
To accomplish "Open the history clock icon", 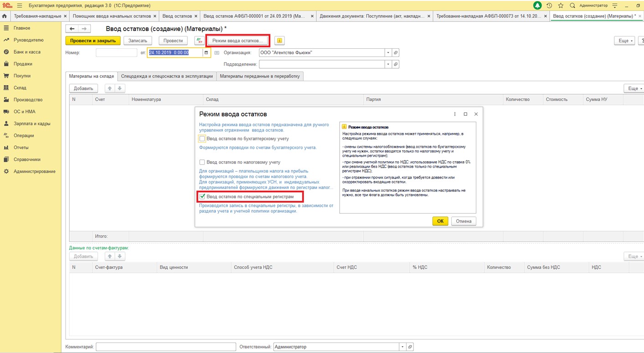I will coord(549,5).
